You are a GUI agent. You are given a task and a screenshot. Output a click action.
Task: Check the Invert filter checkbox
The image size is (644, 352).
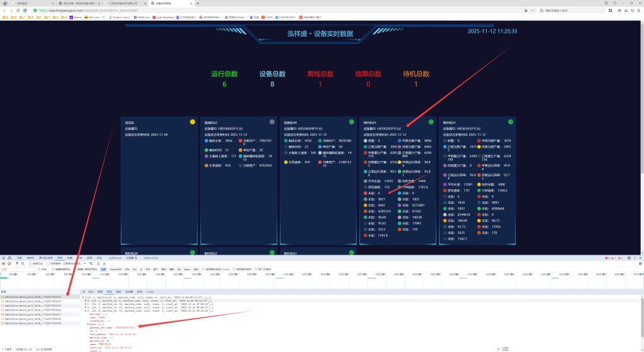[x=39, y=269]
